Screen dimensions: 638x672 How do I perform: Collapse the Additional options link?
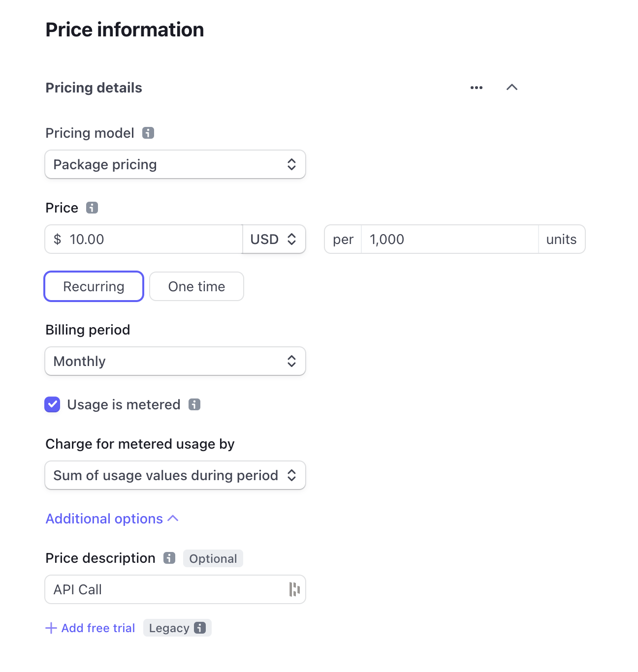[112, 519]
